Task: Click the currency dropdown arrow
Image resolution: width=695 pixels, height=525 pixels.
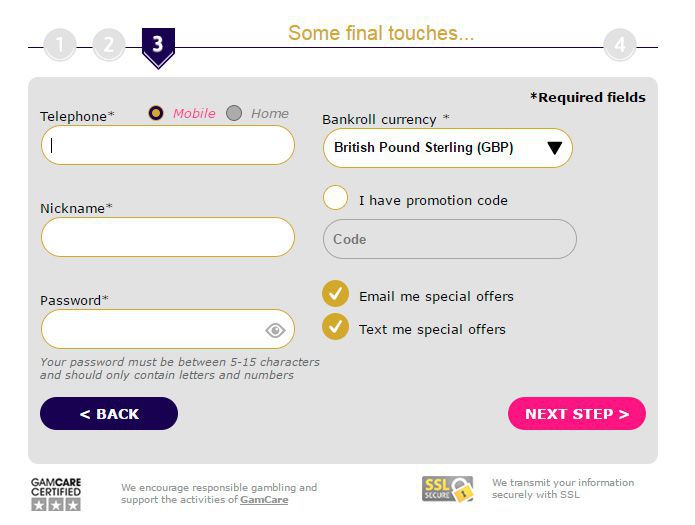Action: coord(555,149)
